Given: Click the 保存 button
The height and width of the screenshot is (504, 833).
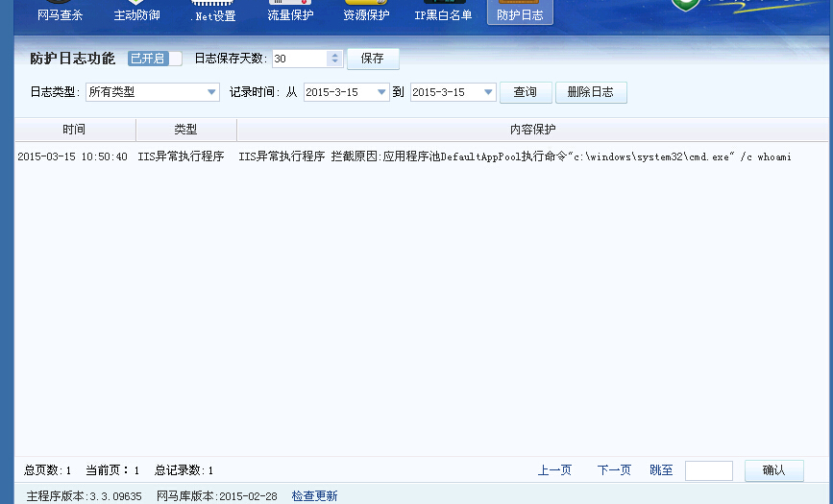Looking at the screenshot, I should pyautogui.click(x=373, y=59).
